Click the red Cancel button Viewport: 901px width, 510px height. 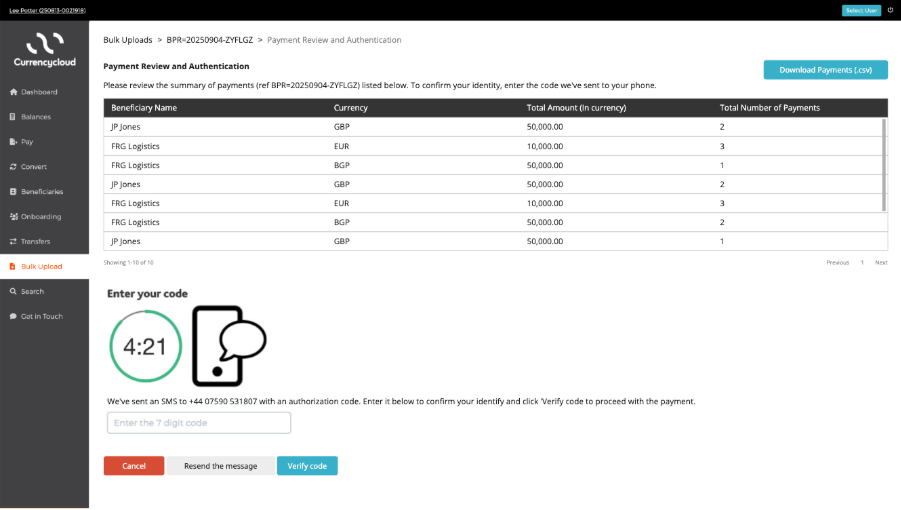[134, 466]
